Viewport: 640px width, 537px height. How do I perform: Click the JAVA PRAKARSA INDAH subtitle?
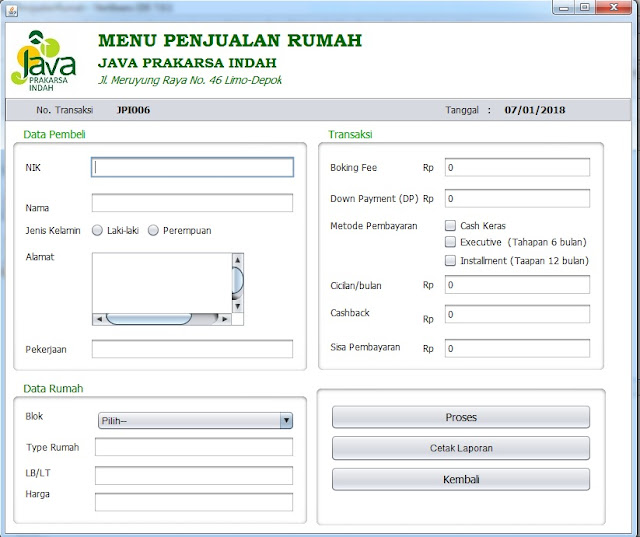[187, 63]
